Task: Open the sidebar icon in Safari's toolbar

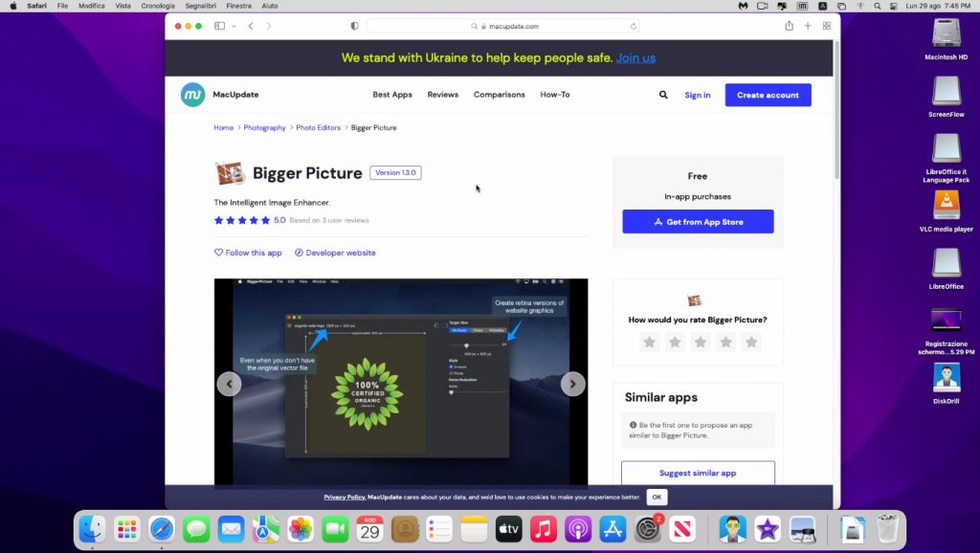Action: (219, 26)
